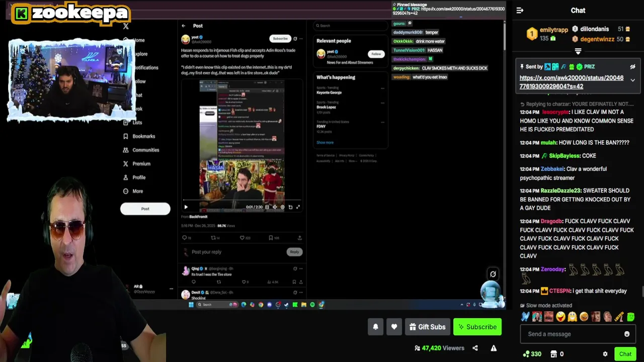The width and height of the screenshot is (644, 362).
Task: Share the stream via share icon
Action: [475, 348]
